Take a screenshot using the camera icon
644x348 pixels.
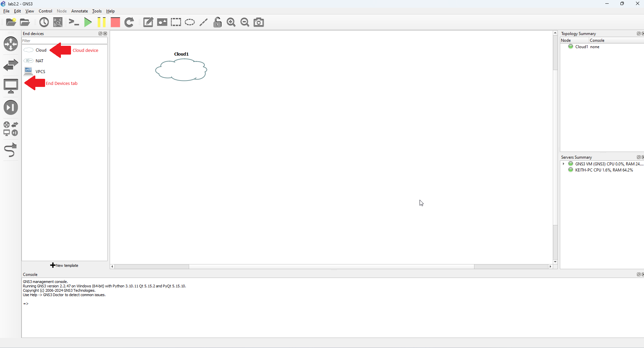point(258,22)
